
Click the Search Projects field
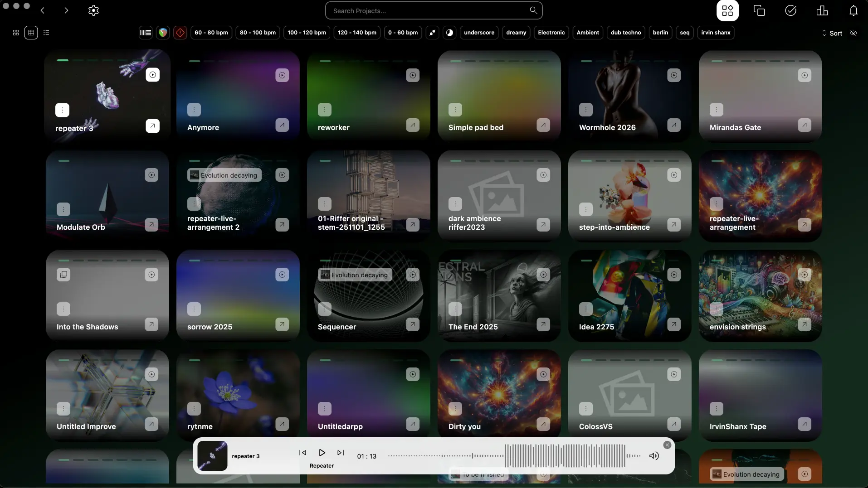click(433, 11)
